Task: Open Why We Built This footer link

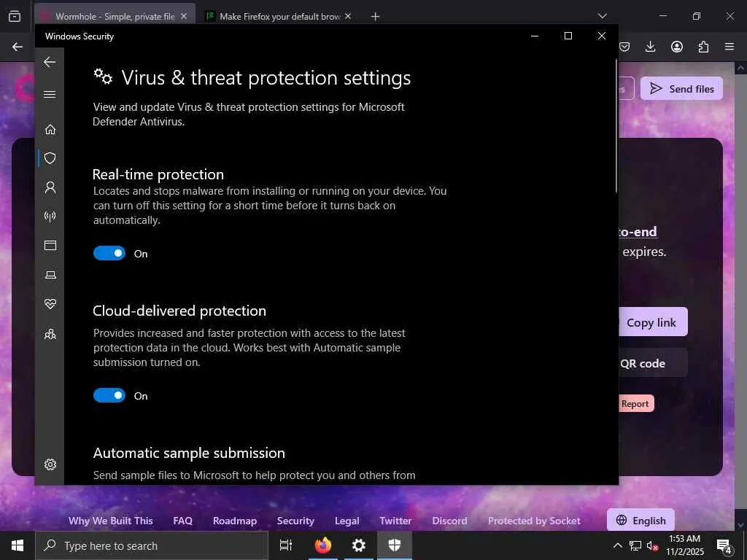Action: (x=111, y=521)
